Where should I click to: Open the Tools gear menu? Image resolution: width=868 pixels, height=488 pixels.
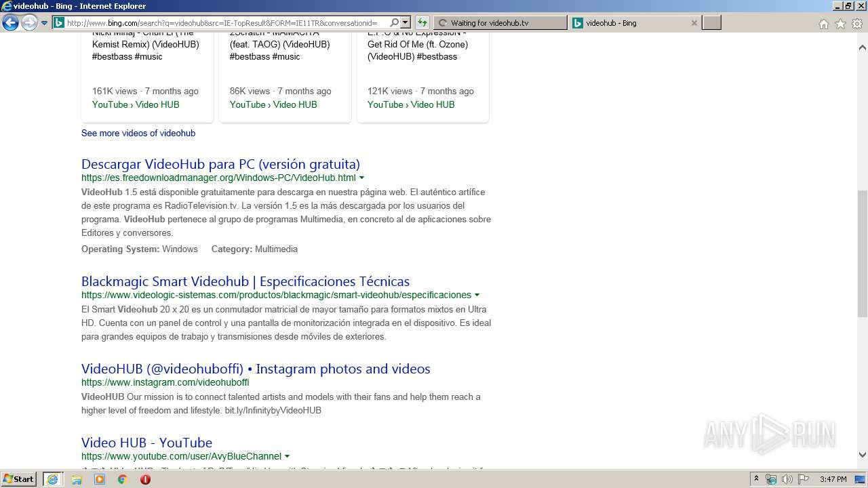click(857, 24)
